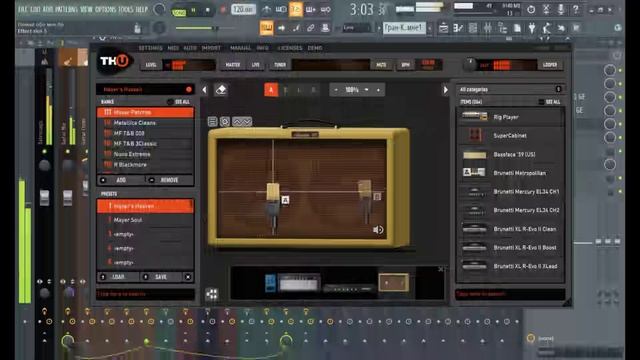Screen dimensions: 640x360
Task: Click the stop button in FL Studio
Action: [x=207, y=10]
